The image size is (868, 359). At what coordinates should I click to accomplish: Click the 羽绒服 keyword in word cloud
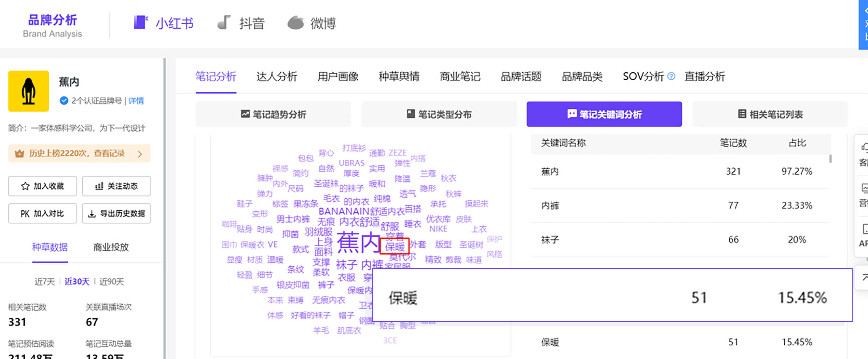[x=318, y=232]
